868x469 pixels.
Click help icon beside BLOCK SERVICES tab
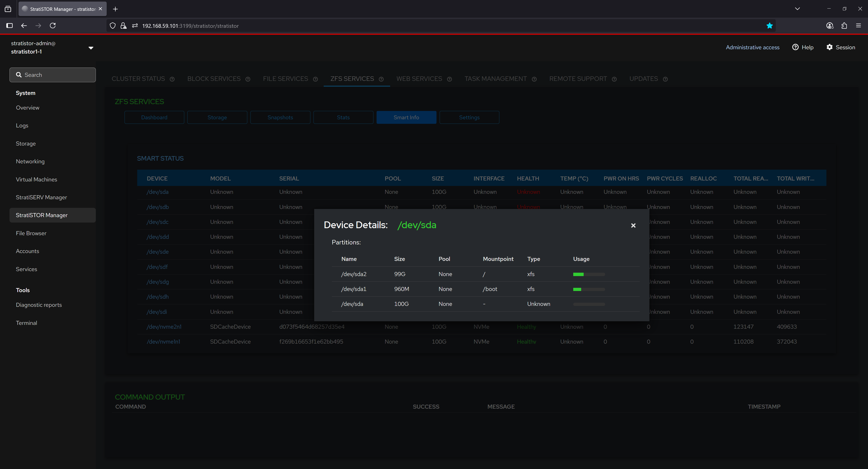pyautogui.click(x=248, y=79)
